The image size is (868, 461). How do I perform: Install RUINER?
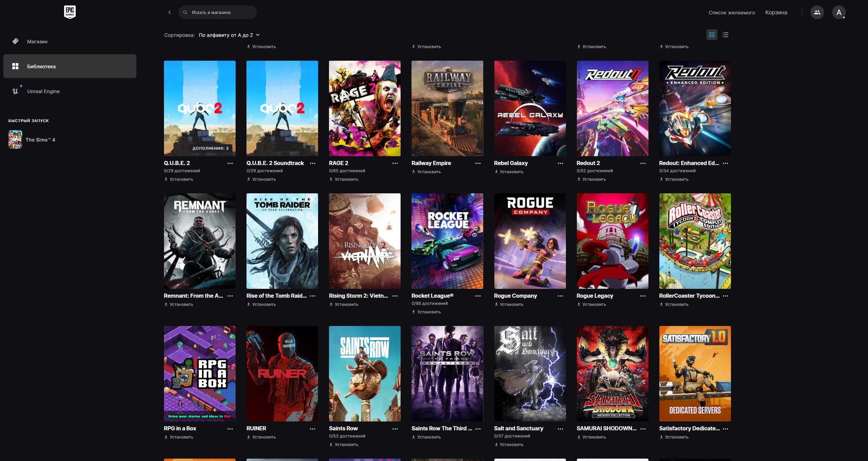[261, 437]
